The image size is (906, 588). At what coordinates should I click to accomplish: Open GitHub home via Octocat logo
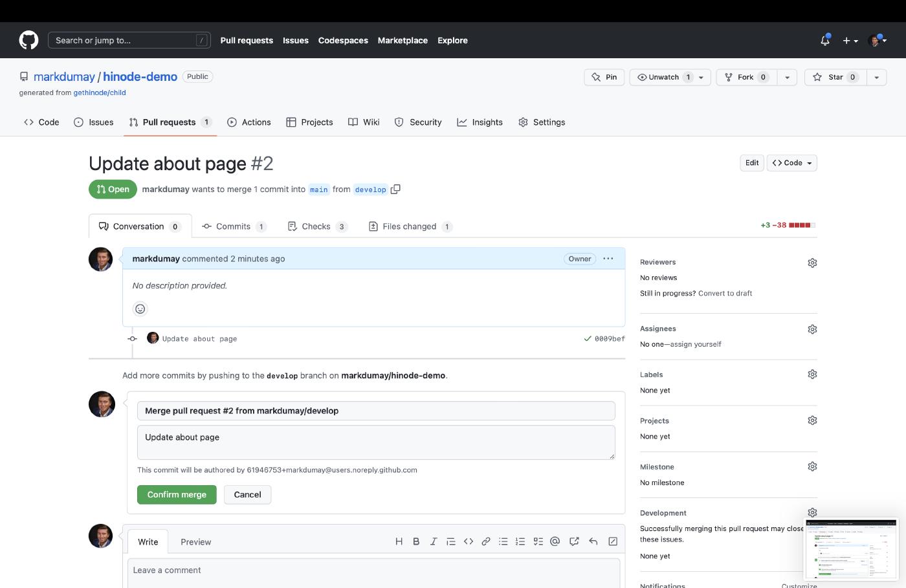point(28,40)
